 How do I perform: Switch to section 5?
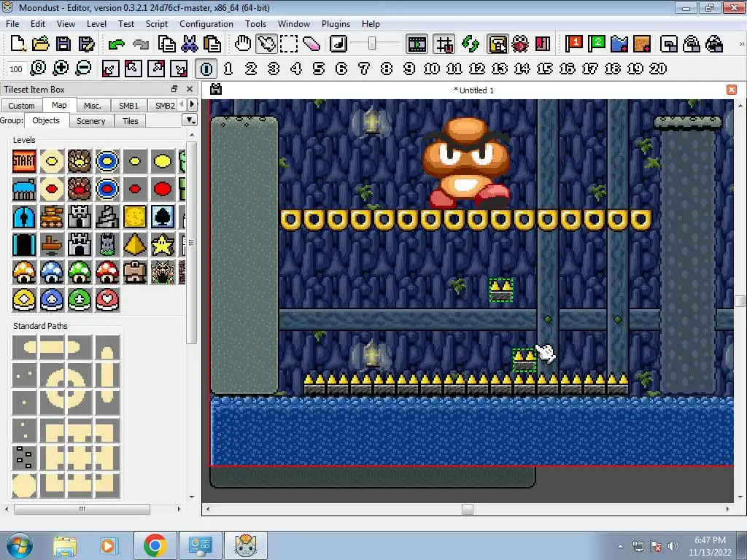(x=319, y=69)
